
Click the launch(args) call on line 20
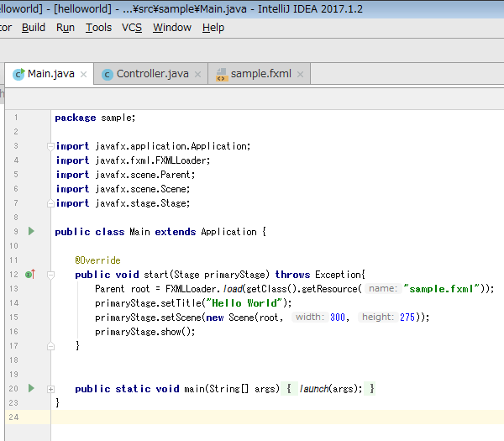330,389
